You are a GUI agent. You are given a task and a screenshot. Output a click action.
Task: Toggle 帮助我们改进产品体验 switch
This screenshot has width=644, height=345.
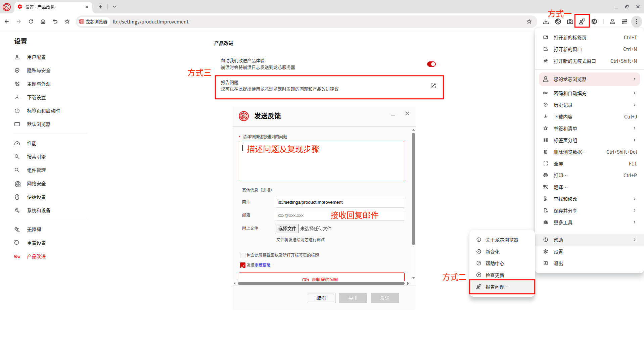pyautogui.click(x=431, y=64)
